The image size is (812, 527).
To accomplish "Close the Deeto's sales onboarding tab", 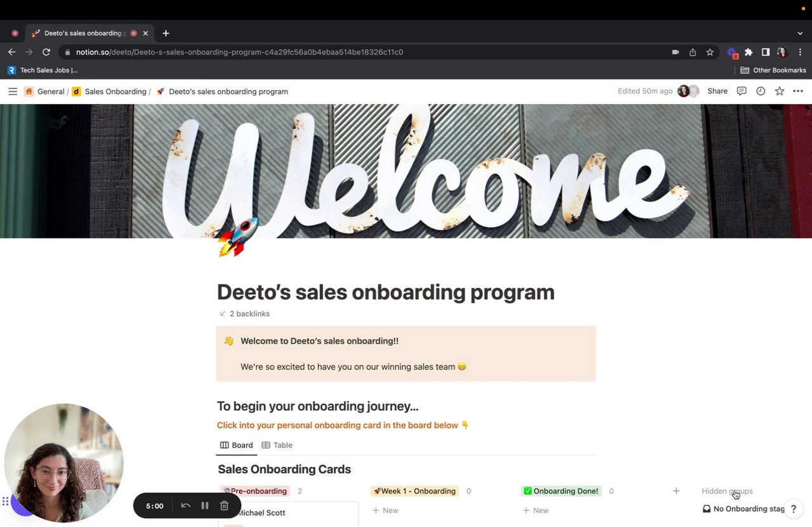I will 146,33.
